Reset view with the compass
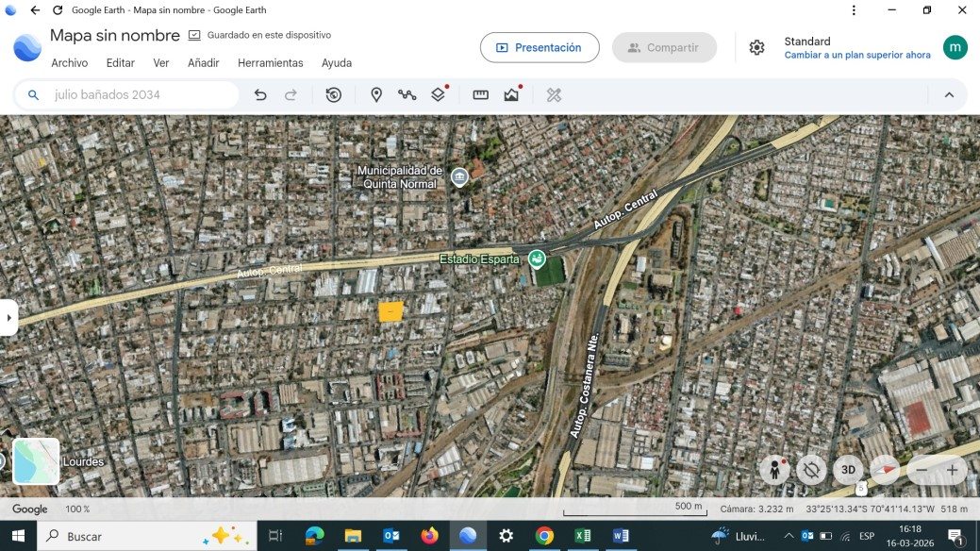 click(885, 470)
